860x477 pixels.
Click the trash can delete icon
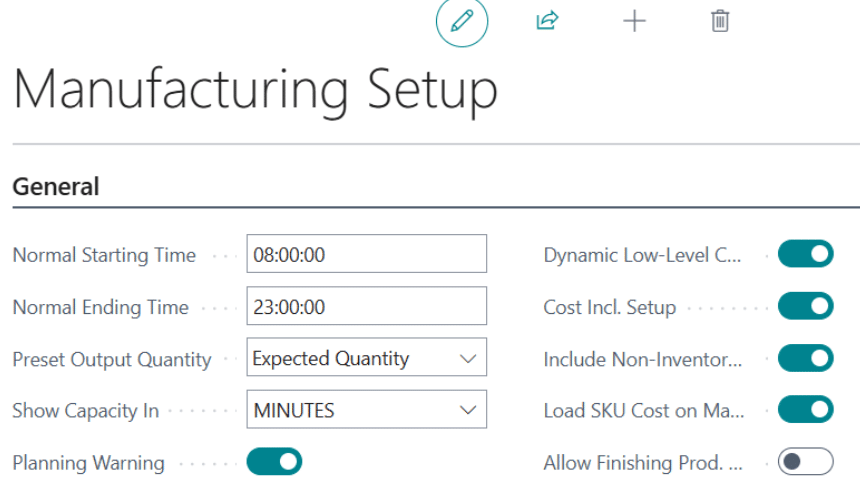720,21
